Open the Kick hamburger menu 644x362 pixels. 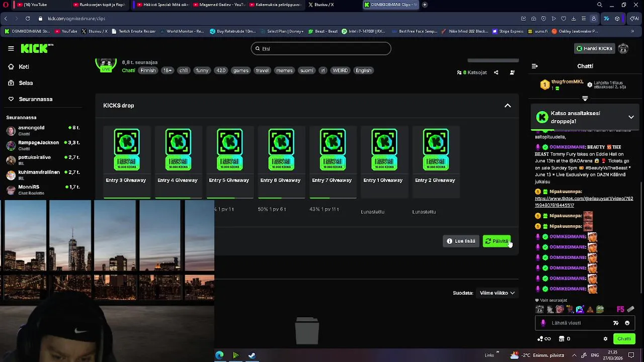11,48
